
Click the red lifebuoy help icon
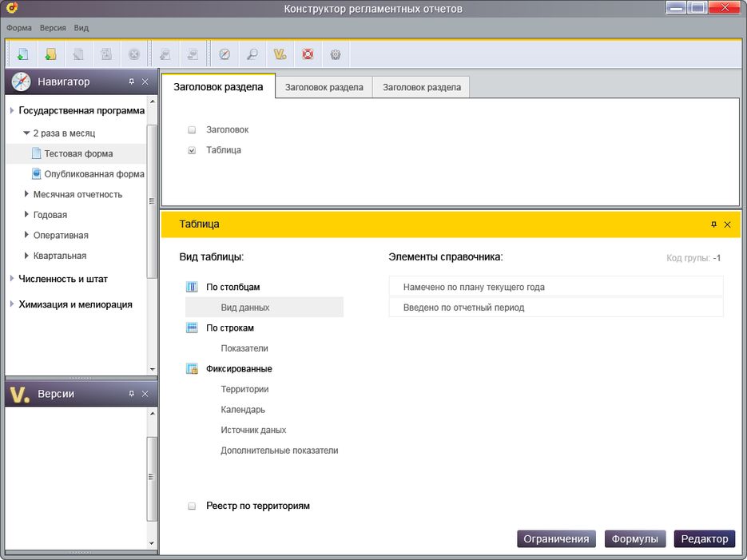pos(308,54)
